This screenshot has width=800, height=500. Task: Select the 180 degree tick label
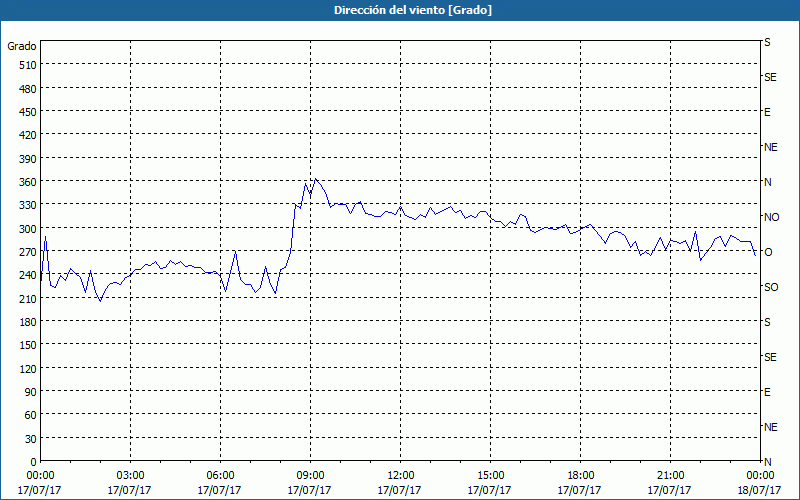click(28, 322)
